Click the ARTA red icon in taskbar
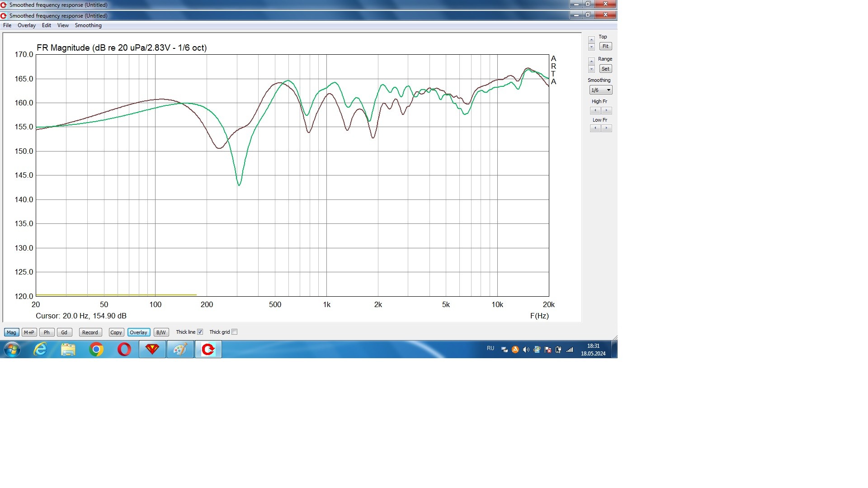 (208, 350)
